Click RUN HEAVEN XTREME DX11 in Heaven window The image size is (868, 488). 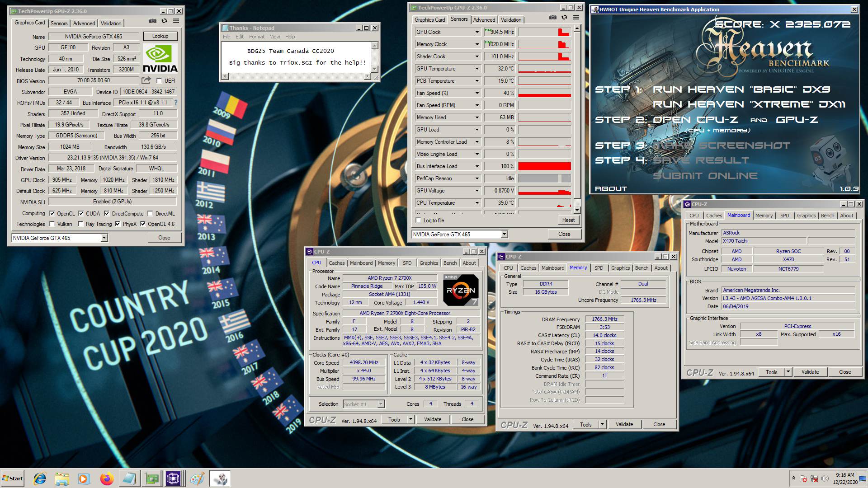(x=749, y=104)
